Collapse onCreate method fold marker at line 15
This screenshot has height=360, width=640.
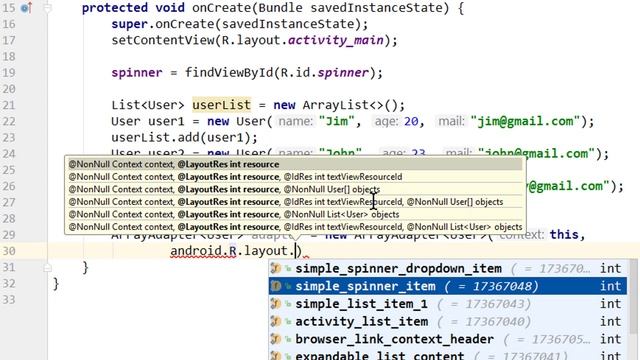[x=47, y=8]
